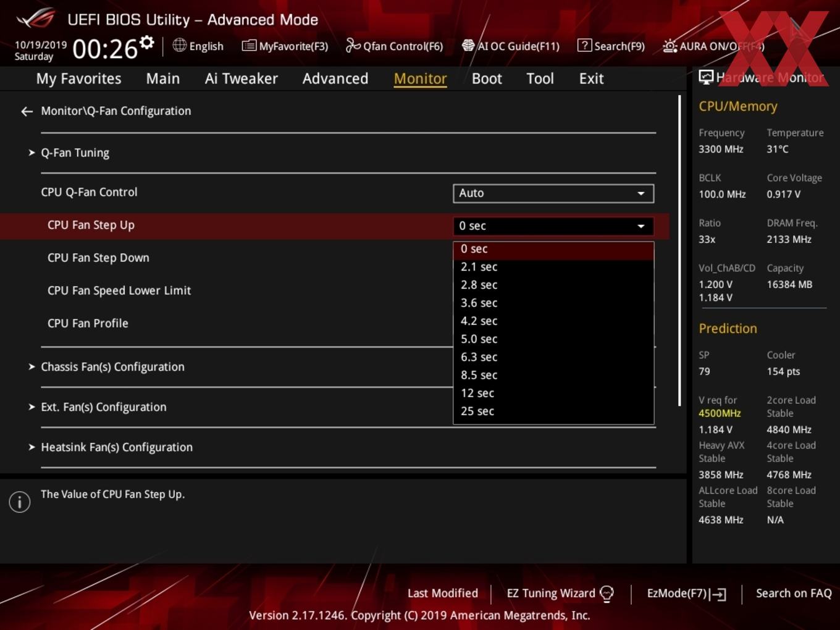Click the Capacity 16384 MB value

click(789, 284)
